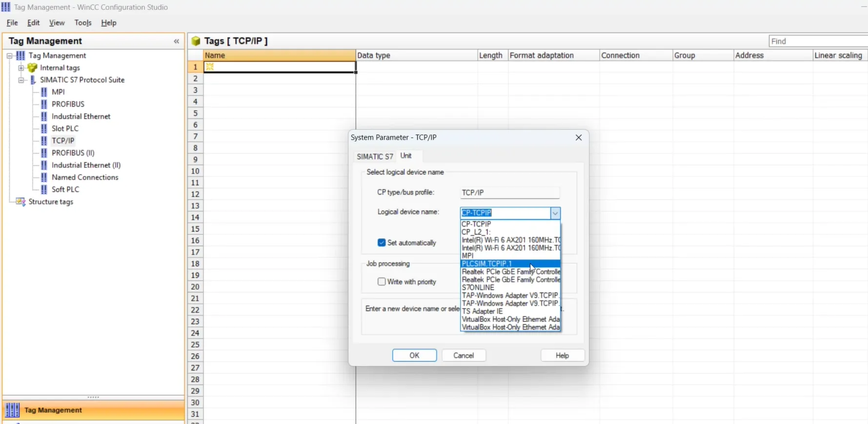Click the Group column header
Screen dimensions: 868x424
(703, 56)
